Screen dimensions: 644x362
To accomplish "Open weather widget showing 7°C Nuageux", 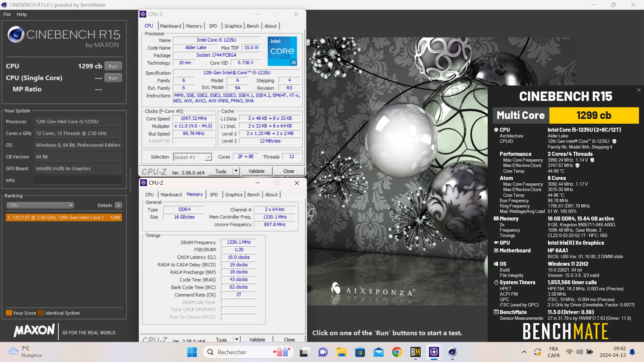I will (25, 352).
